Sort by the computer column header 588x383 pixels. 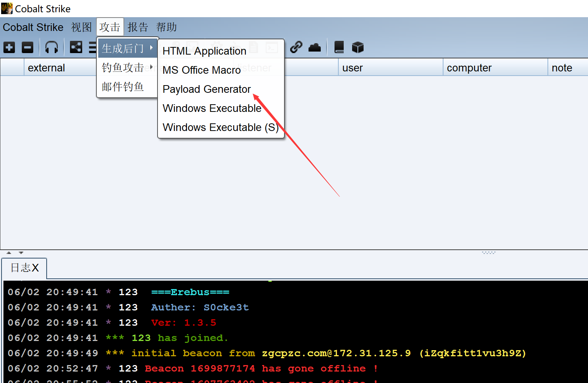pos(495,68)
